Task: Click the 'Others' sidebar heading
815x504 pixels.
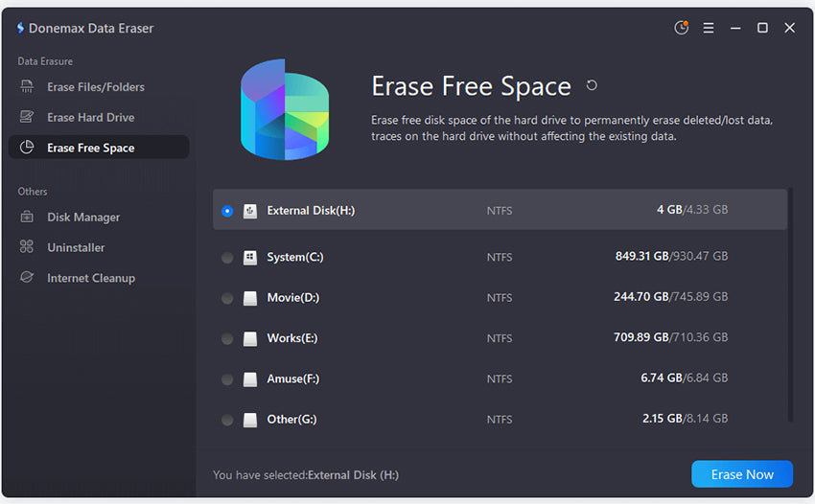Action: 33,192
